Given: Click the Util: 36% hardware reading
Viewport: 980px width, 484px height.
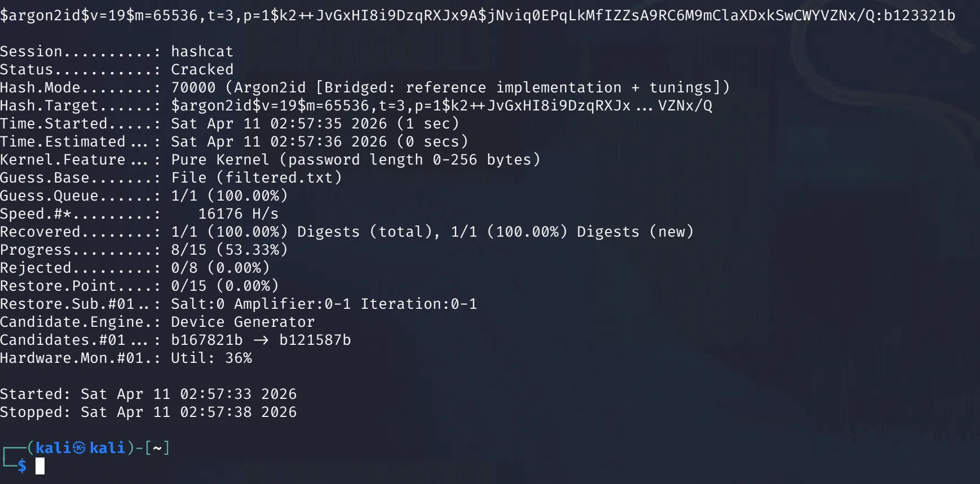Looking at the screenshot, I should 211,358.
